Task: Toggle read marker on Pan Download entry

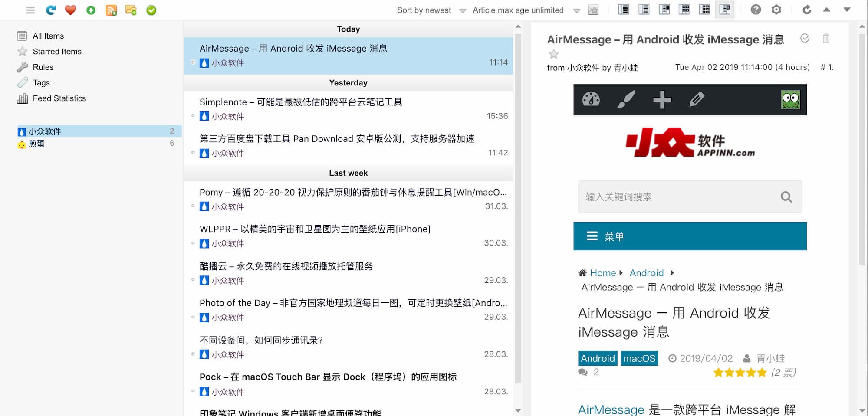Action: (x=193, y=153)
